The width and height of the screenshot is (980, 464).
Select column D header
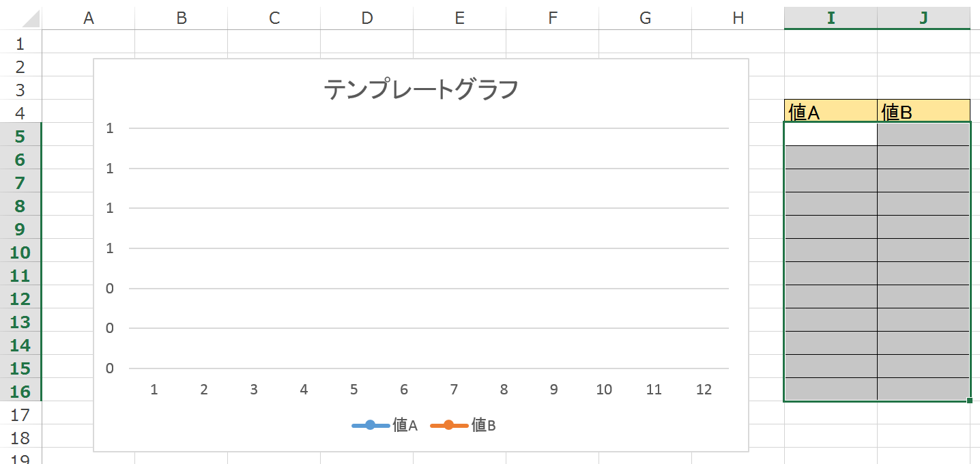(366, 18)
